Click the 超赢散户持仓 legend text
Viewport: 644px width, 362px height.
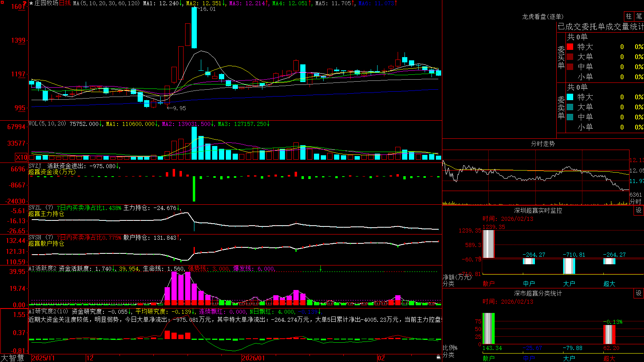[46, 243]
